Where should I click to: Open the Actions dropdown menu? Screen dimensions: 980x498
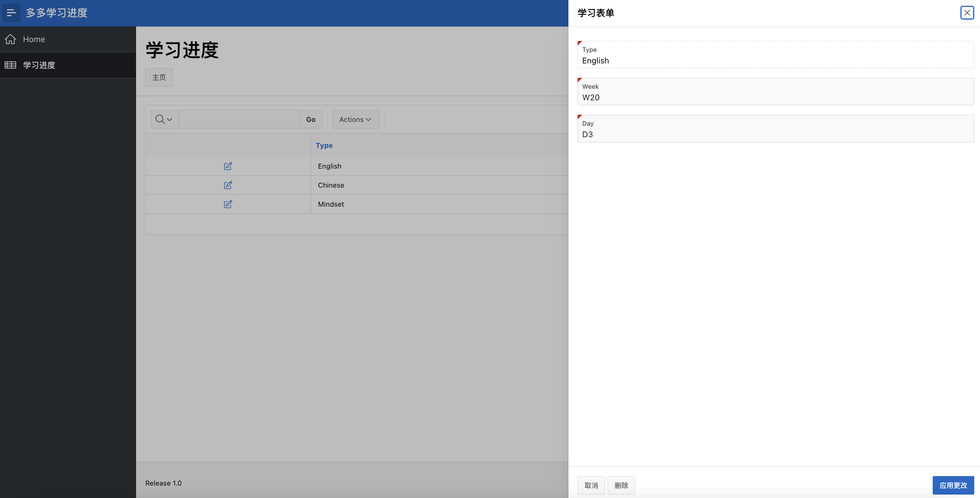pyautogui.click(x=355, y=120)
